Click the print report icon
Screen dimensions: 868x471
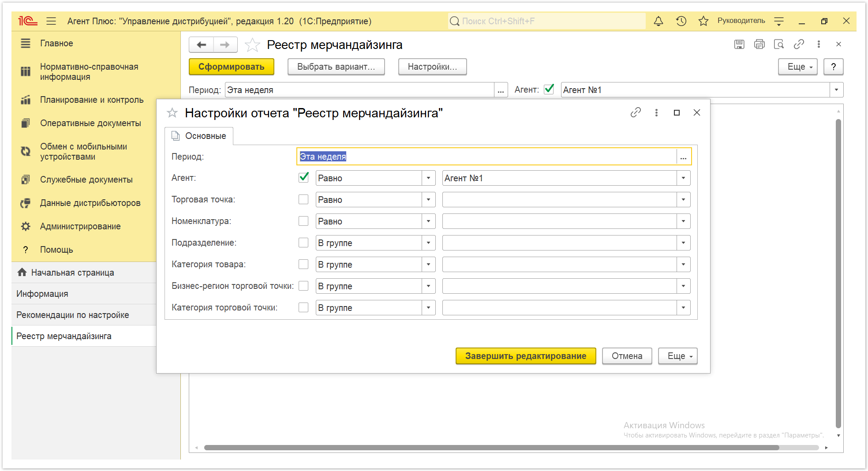click(x=759, y=44)
